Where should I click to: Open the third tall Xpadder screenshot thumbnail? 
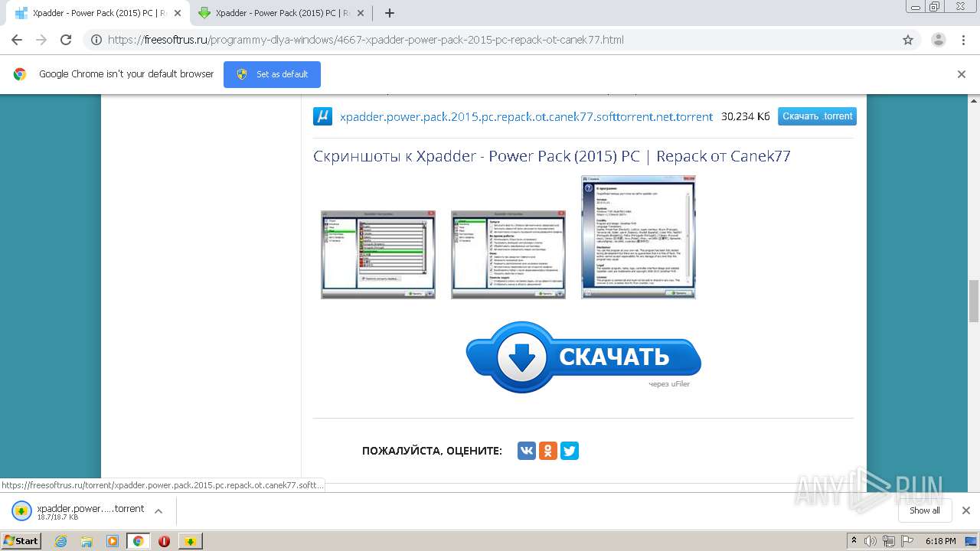639,236
